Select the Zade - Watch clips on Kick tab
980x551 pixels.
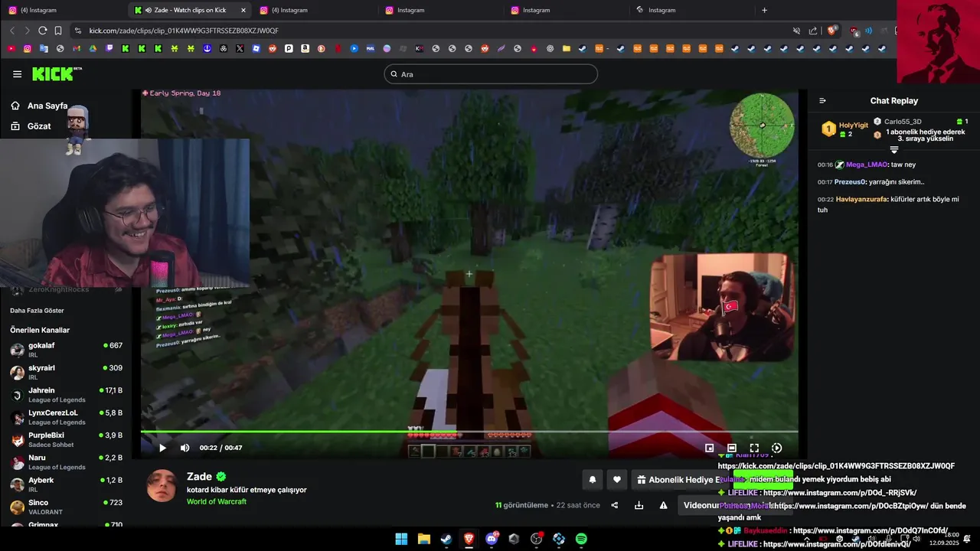190,10
